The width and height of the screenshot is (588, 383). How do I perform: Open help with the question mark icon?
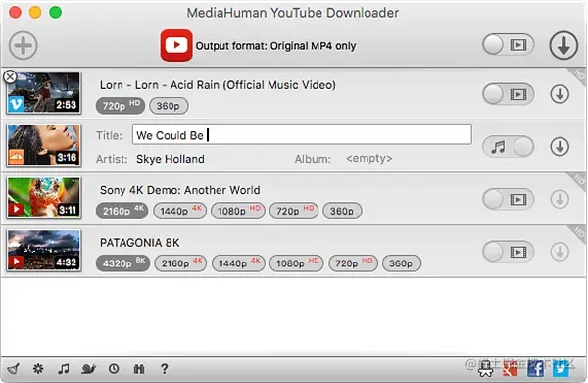[164, 369]
